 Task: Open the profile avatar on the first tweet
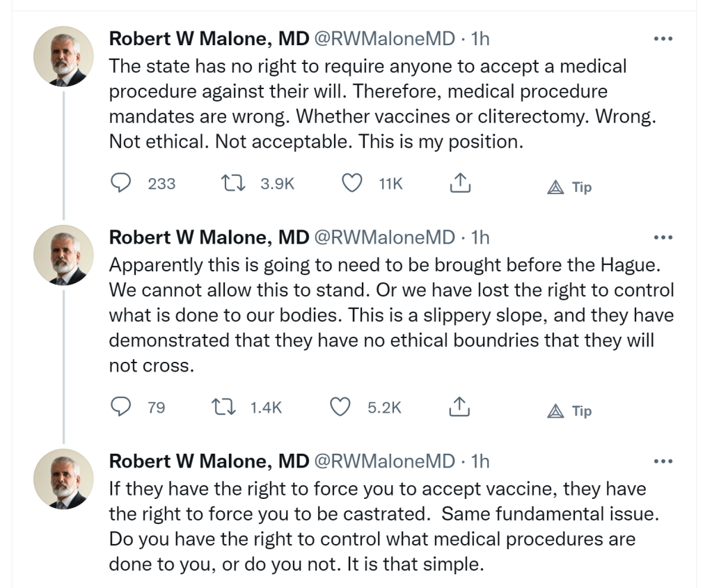click(x=63, y=56)
